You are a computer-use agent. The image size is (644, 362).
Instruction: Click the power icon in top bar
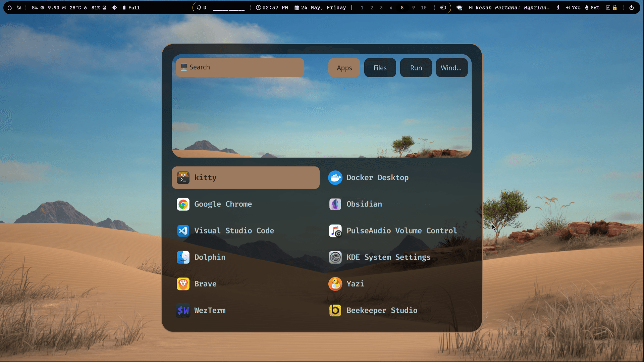coord(632,7)
